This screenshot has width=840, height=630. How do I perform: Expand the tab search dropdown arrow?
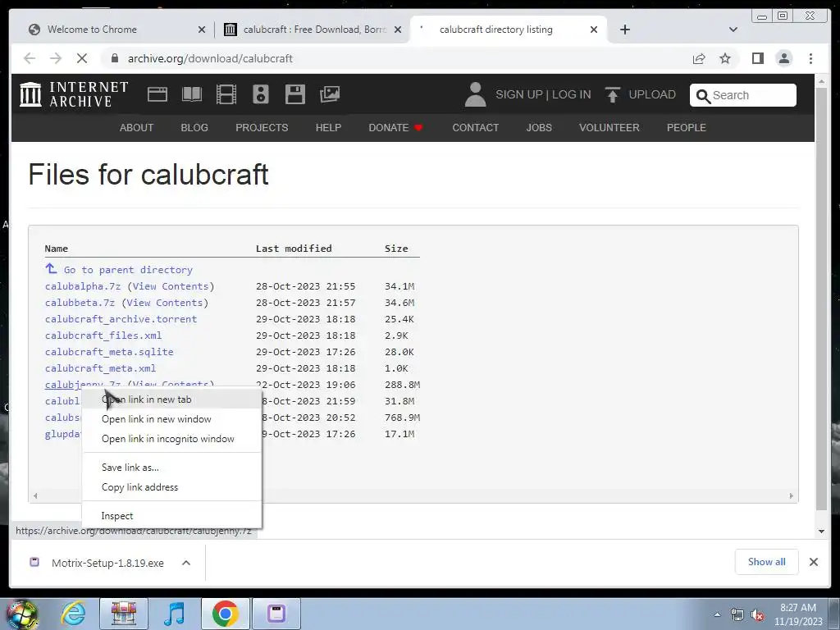point(733,30)
